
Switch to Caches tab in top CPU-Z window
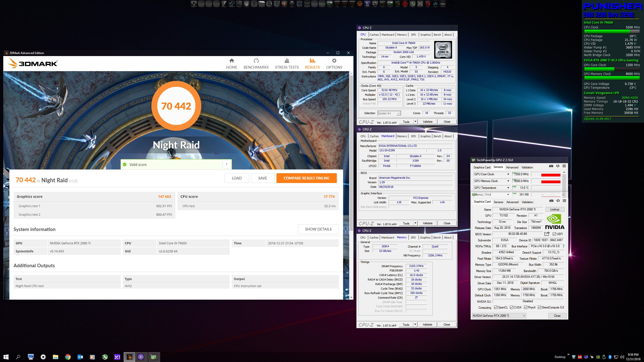coord(374,35)
